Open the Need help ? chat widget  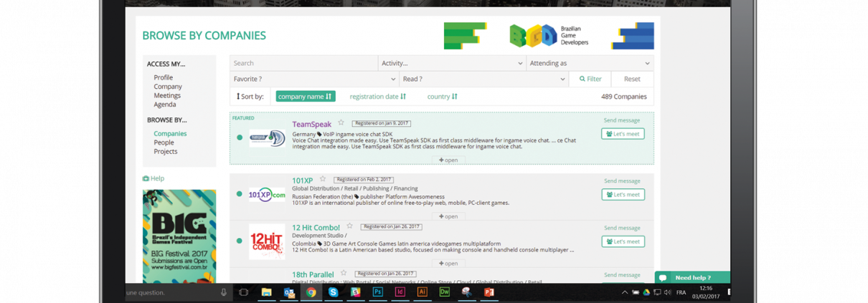[692, 277]
